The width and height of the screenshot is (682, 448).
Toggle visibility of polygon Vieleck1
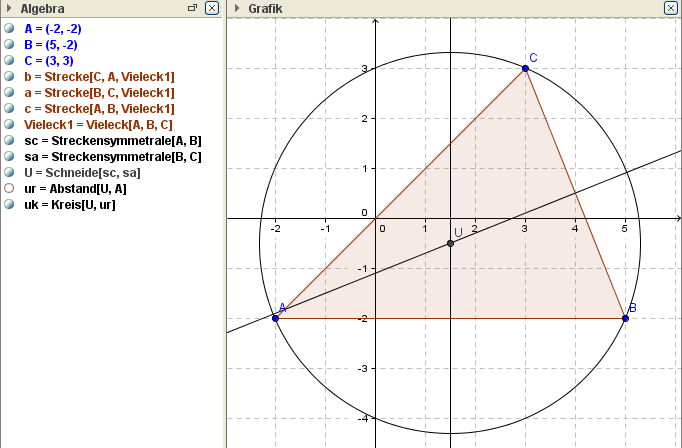click(9, 124)
